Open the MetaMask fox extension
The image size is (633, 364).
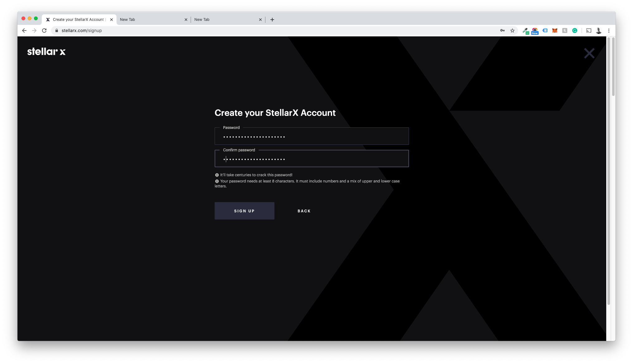pyautogui.click(x=555, y=31)
